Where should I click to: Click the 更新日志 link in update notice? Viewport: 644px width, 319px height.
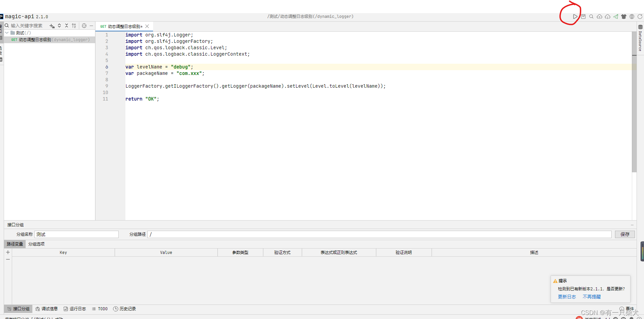tap(567, 297)
